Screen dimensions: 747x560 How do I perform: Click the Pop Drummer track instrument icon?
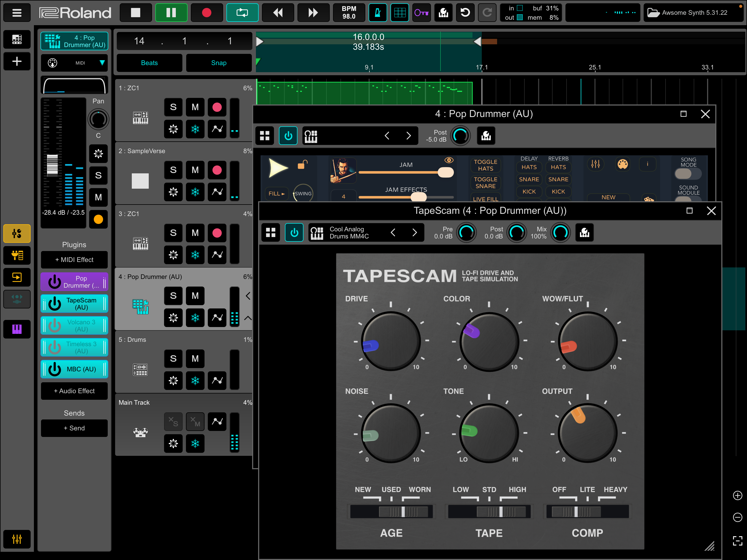coord(141,307)
